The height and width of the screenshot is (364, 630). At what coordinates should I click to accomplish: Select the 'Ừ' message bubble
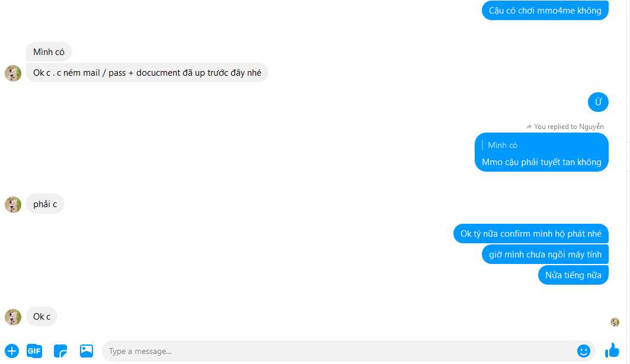598,102
